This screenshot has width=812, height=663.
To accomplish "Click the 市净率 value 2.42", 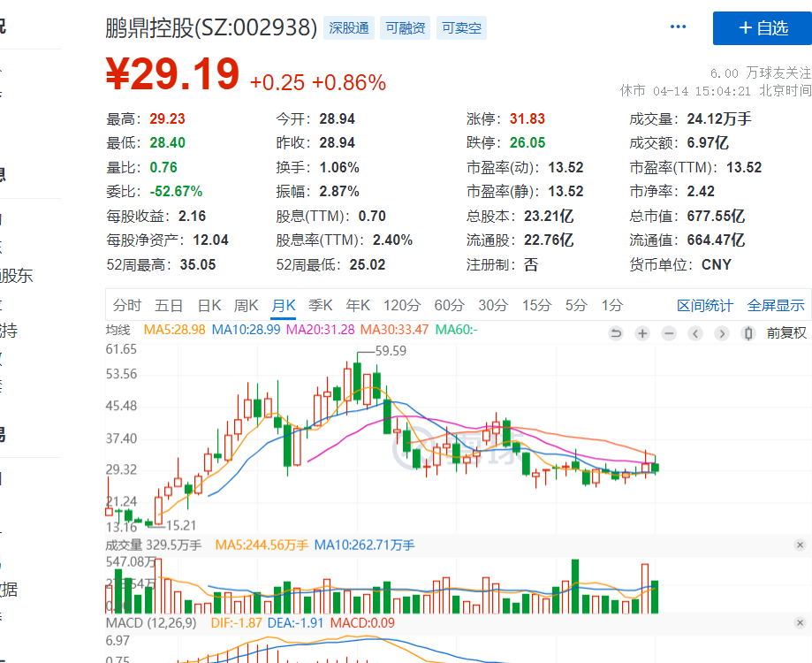I will pyautogui.click(x=701, y=191).
